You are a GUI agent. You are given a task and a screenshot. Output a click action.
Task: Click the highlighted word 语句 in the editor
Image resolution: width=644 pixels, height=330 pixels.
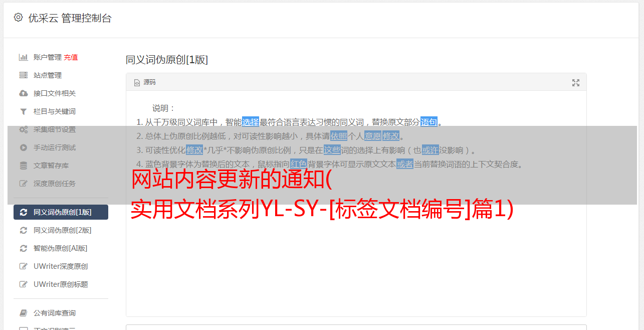(x=429, y=122)
